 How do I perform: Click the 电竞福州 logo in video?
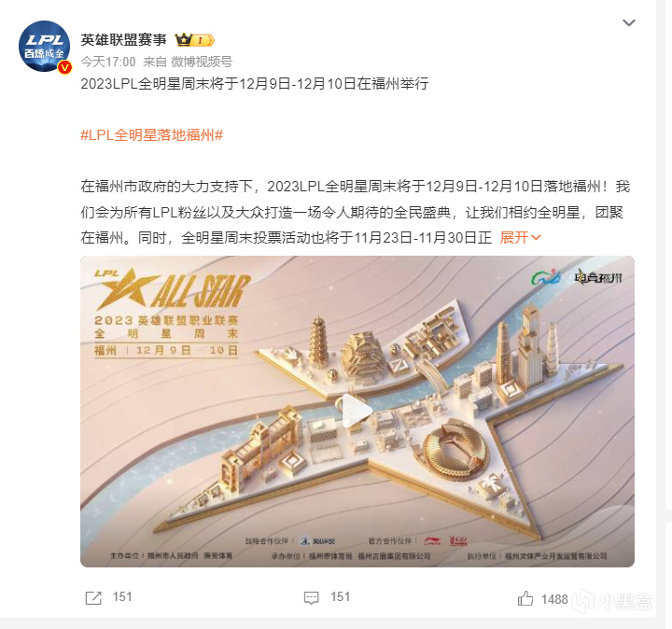pos(598,278)
